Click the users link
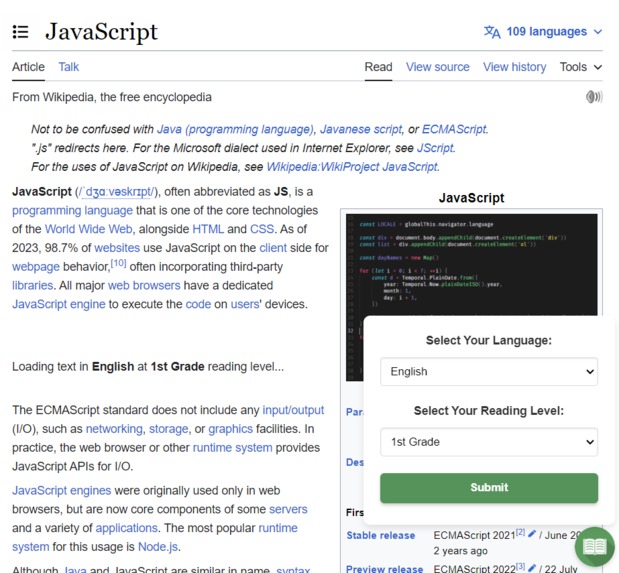This screenshot has height=573, width=619. click(245, 304)
